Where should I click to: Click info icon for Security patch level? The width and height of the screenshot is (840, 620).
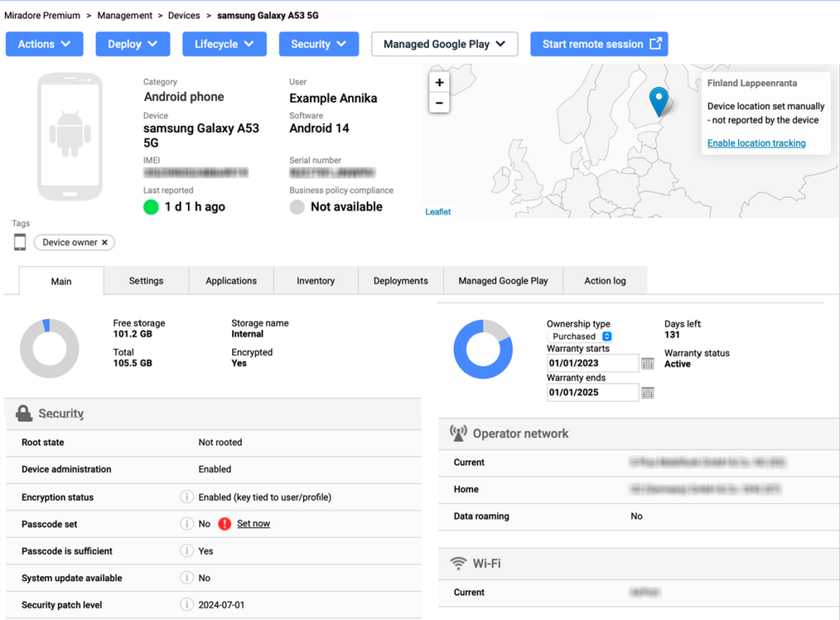tap(186, 604)
